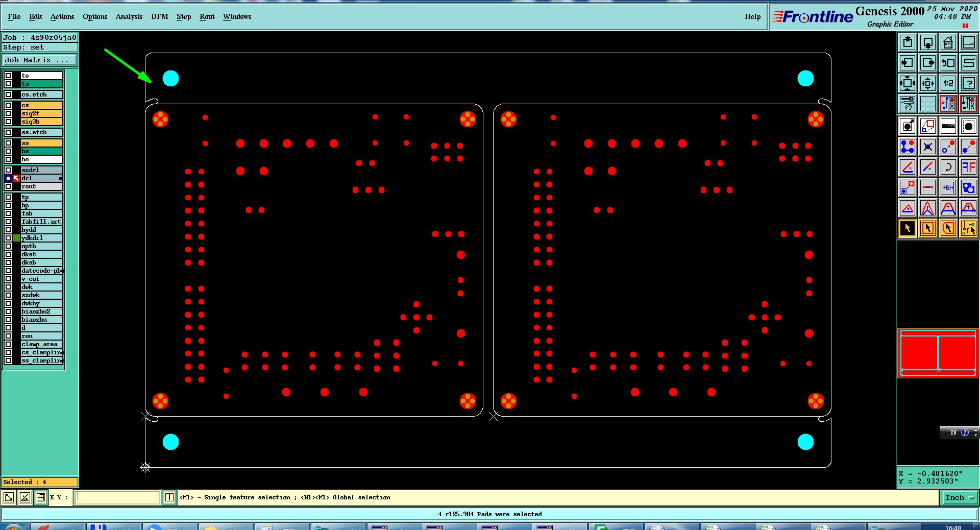Select the ruler measure tool
The height and width of the screenshot is (530, 980).
pos(948,126)
